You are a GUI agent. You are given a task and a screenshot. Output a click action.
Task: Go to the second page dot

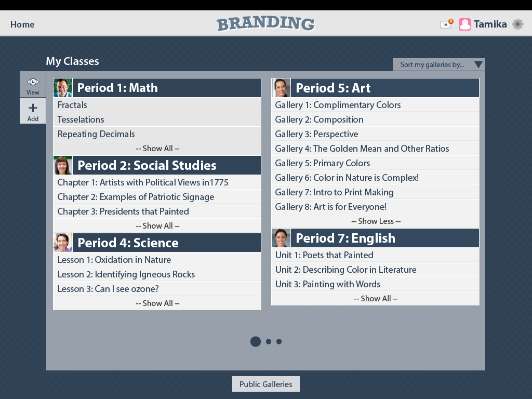tap(269, 341)
